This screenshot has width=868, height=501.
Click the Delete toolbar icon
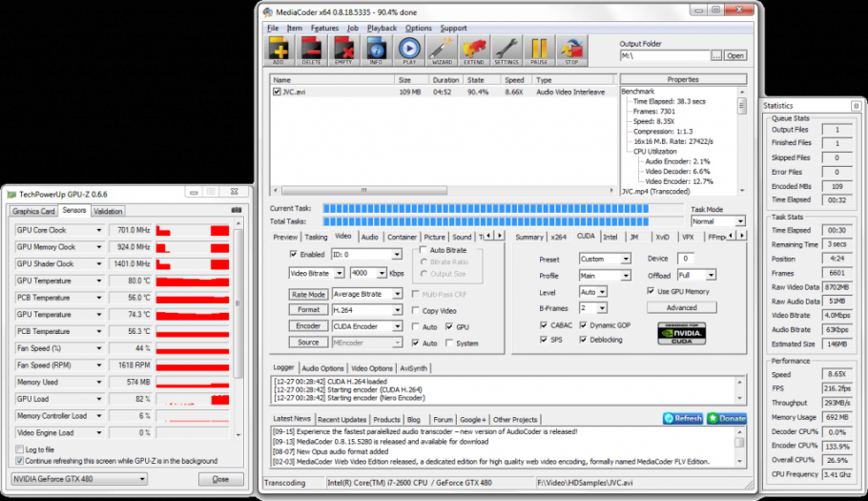(x=311, y=51)
